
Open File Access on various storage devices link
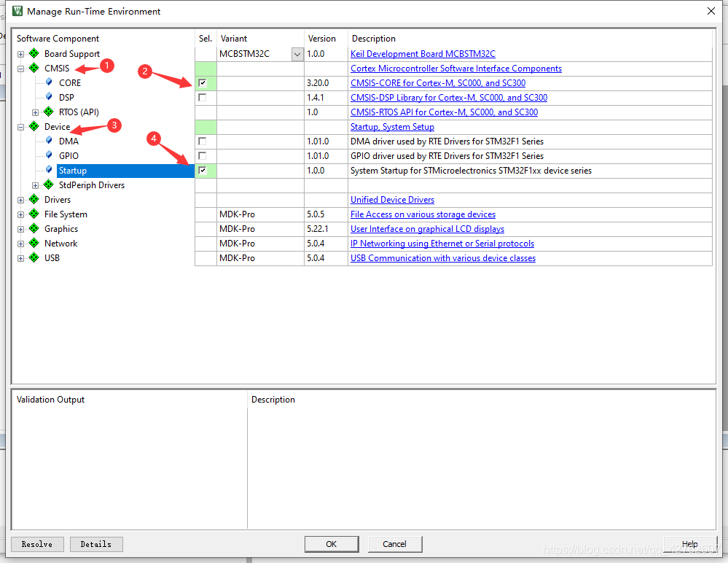423,214
